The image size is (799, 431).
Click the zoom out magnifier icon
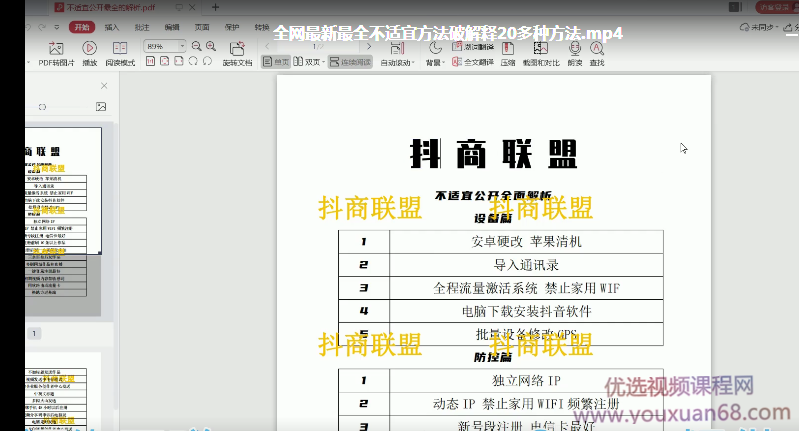click(x=196, y=46)
